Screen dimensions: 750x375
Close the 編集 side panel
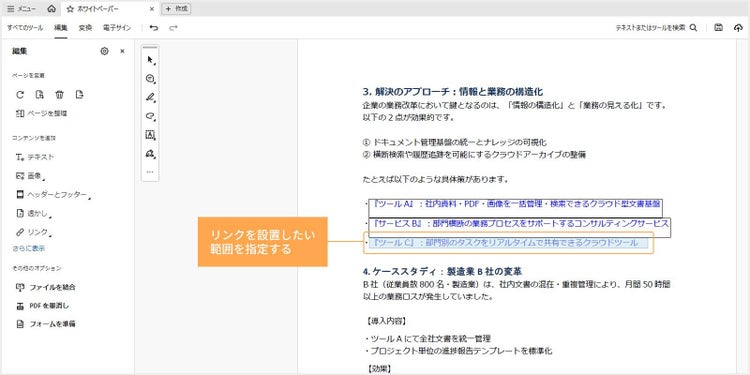(122, 51)
